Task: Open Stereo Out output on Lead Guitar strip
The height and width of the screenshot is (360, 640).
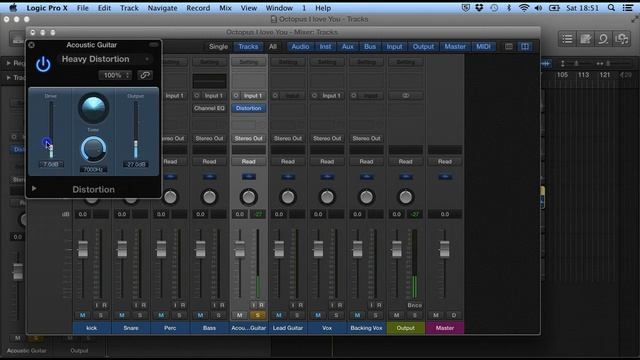Action: 288,138
